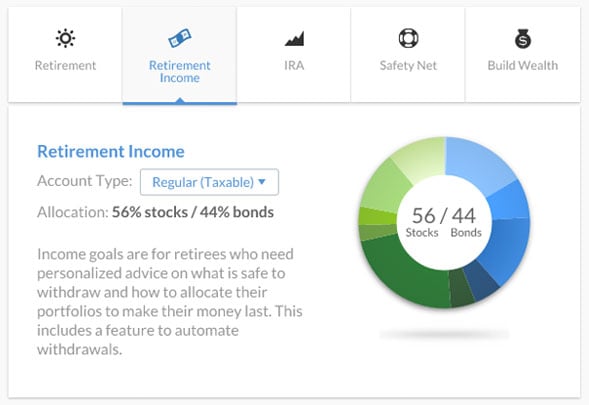This screenshot has width=589, height=405.
Task: Click the sun icon above Retirement
Action: pyautogui.click(x=65, y=38)
